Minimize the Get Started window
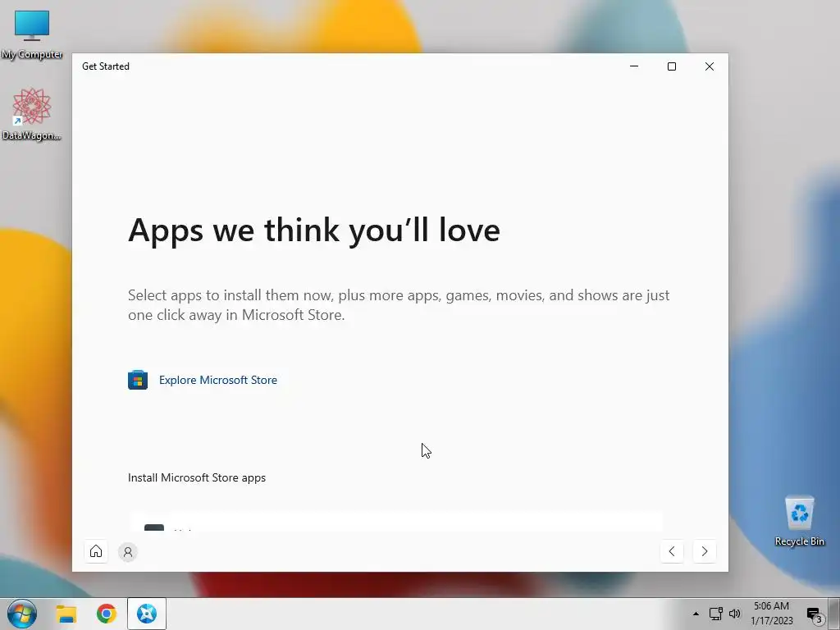The image size is (840, 630). (x=634, y=66)
